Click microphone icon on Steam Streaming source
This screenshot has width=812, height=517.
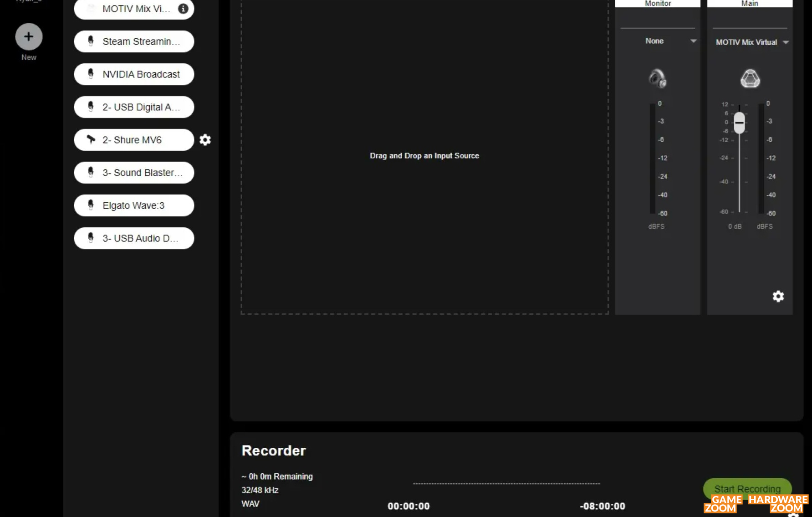[x=91, y=41]
